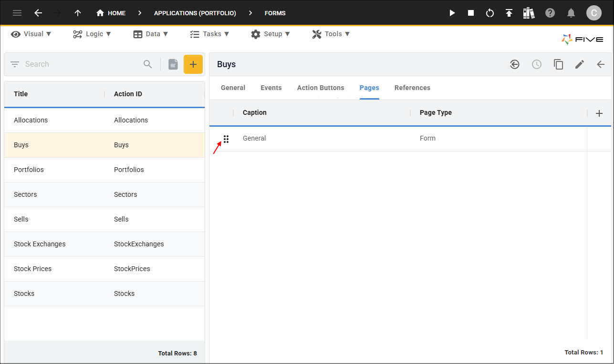This screenshot has width=614, height=364.
Task: Select the Allocations form row
Action: [x=104, y=120]
